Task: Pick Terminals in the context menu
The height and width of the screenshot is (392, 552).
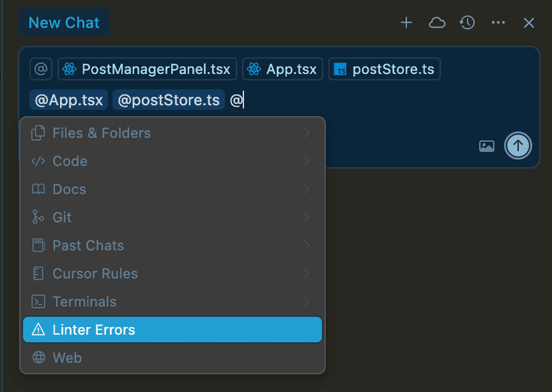Action: 173,301
